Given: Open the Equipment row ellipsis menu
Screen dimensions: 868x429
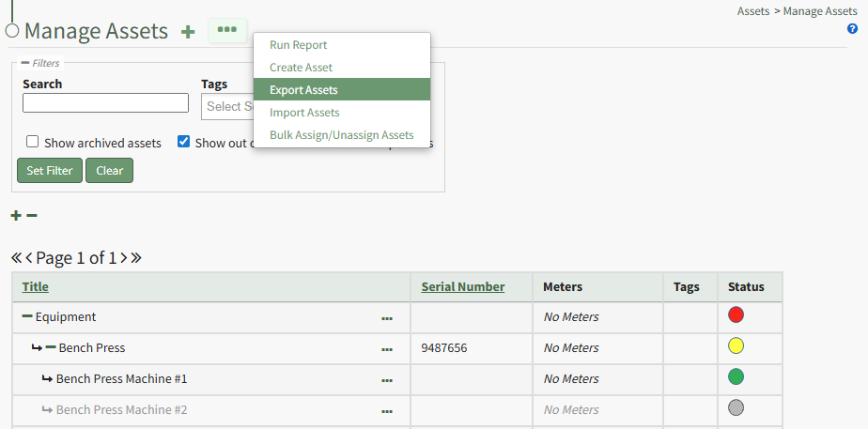Looking at the screenshot, I should coord(387,318).
